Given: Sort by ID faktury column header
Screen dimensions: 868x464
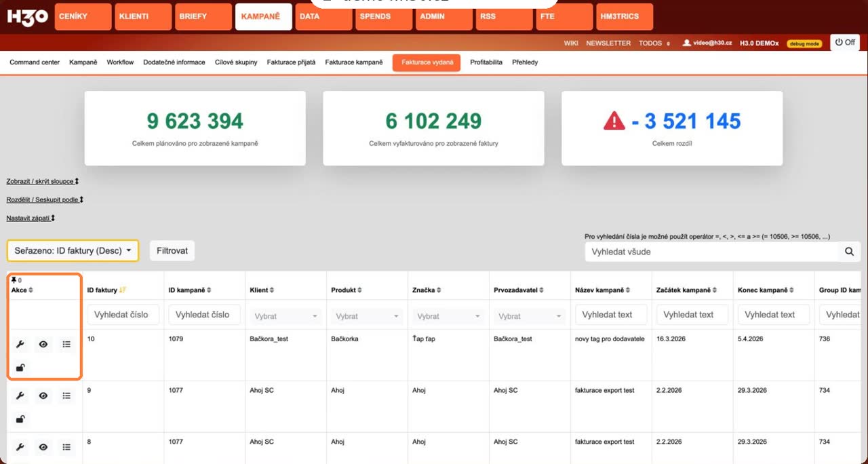Looking at the screenshot, I should pos(106,290).
